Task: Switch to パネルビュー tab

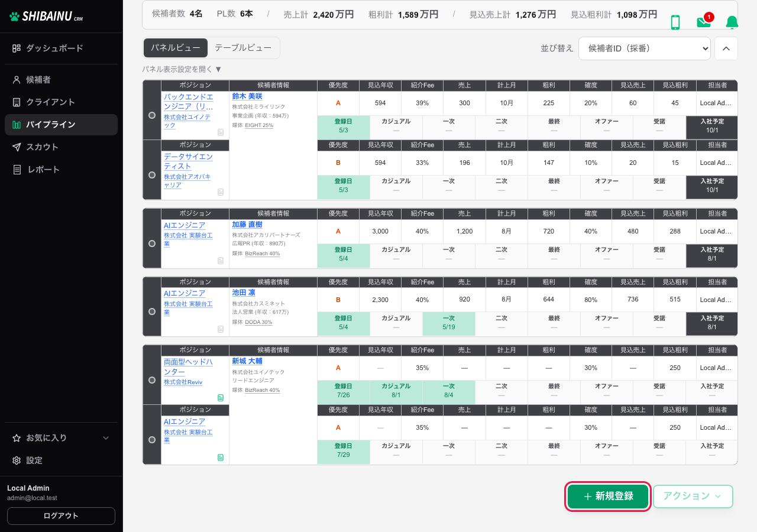Action: point(176,48)
